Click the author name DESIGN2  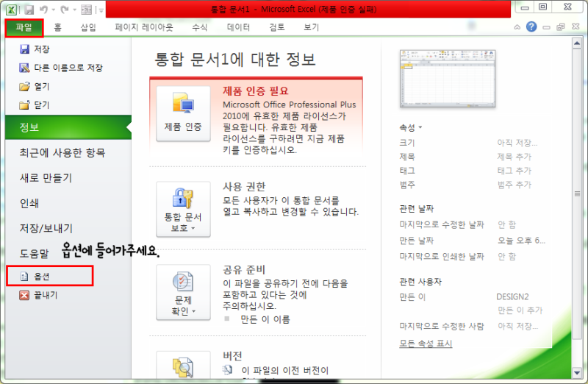coord(512,296)
